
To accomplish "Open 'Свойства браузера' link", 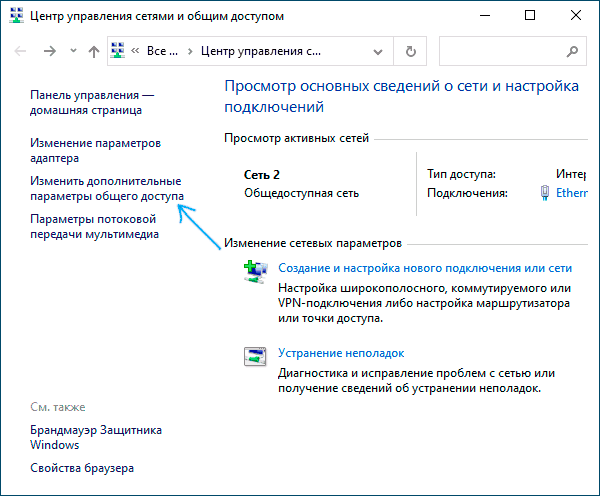I will (82, 468).
